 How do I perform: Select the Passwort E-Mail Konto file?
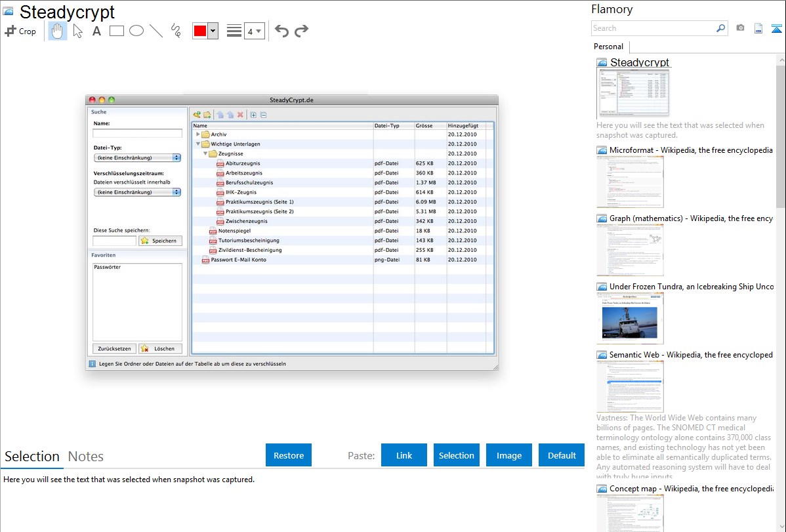239,260
